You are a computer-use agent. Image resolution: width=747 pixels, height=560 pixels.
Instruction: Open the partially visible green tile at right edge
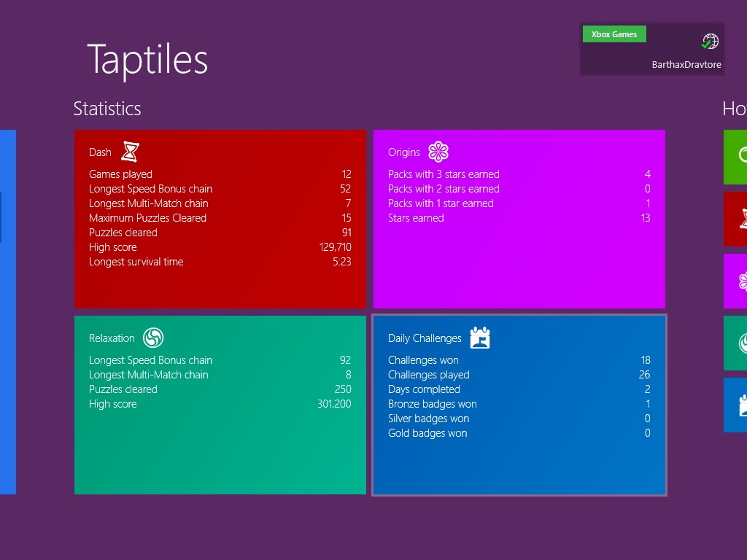[x=735, y=157]
